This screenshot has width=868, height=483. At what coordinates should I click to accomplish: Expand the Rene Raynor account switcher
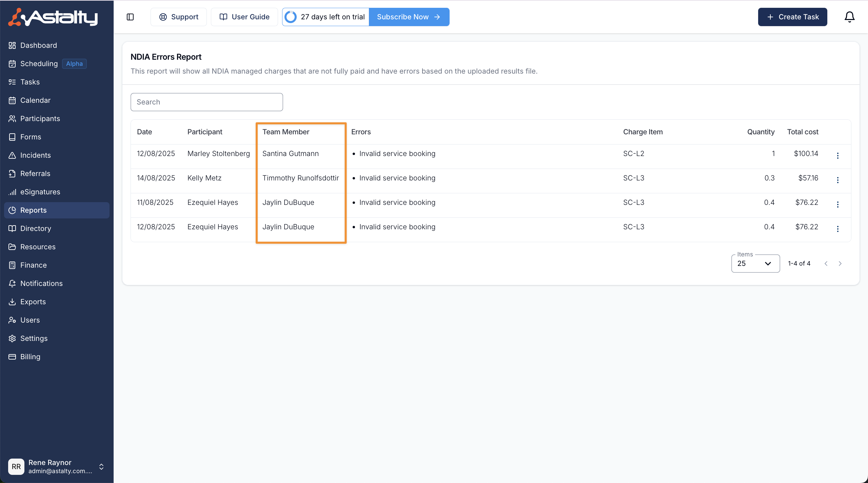(101, 467)
